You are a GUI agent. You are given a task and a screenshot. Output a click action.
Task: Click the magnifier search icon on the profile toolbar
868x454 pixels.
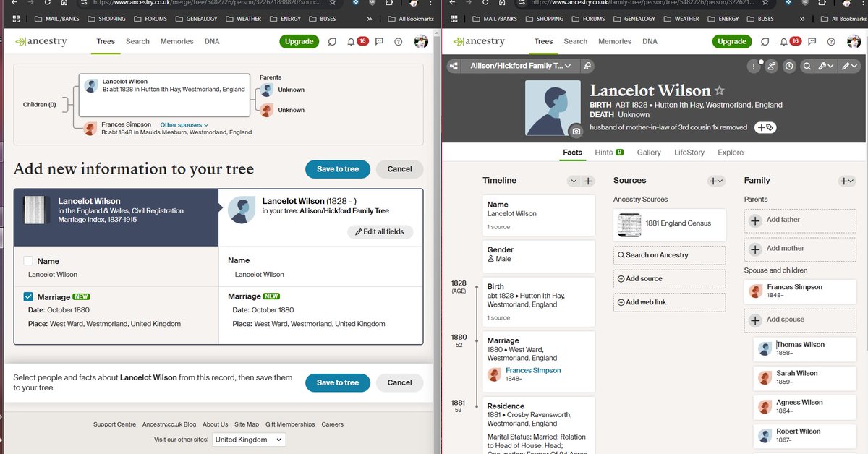(x=807, y=66)
